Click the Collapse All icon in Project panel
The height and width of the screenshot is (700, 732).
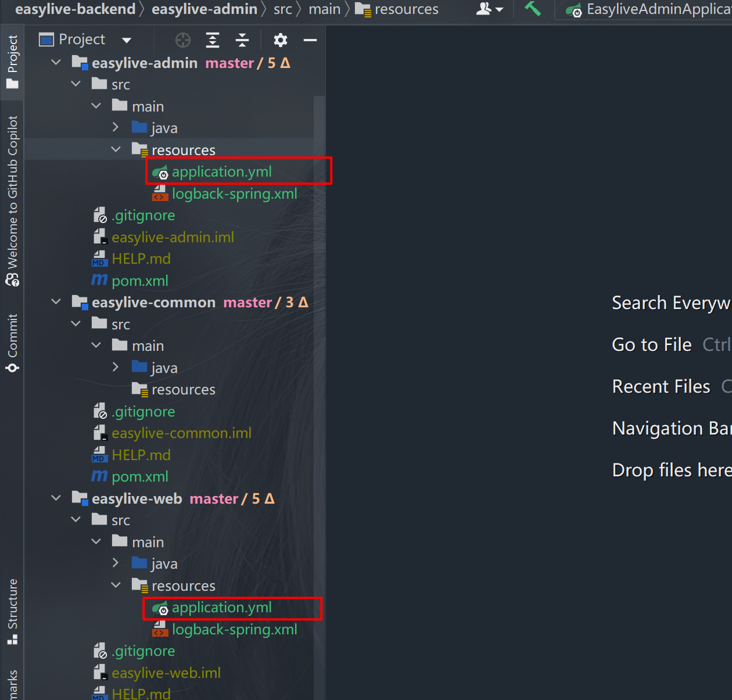coord(242,40)
